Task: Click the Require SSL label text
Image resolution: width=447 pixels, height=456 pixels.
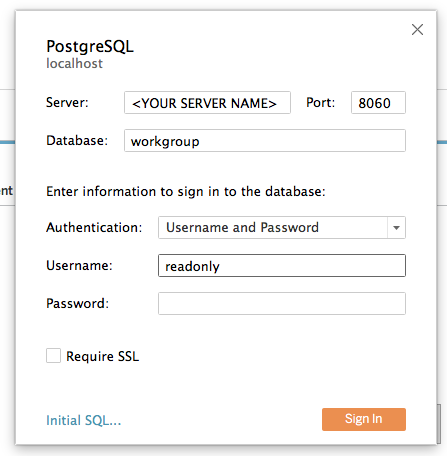Action: (x=102, y=356)
